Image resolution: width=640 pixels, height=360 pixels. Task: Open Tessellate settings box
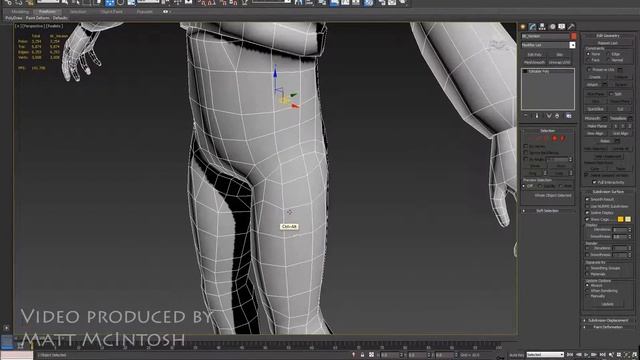point(630,118)
